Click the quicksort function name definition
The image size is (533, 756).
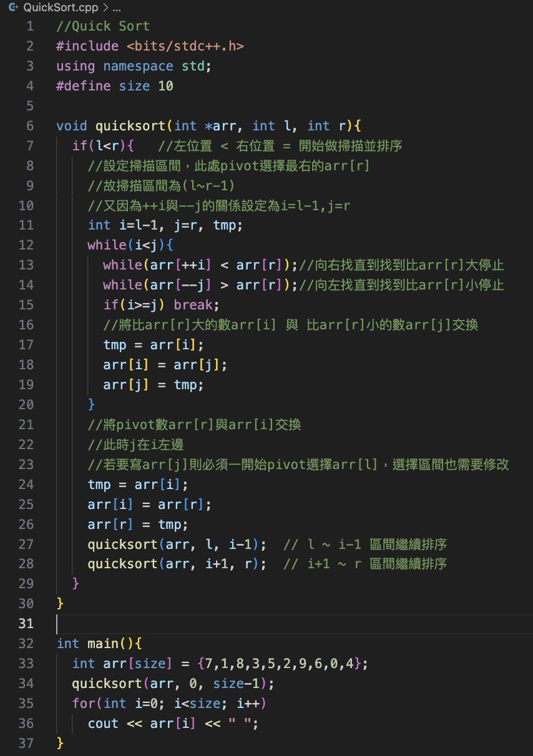click(x=130, y=125)
